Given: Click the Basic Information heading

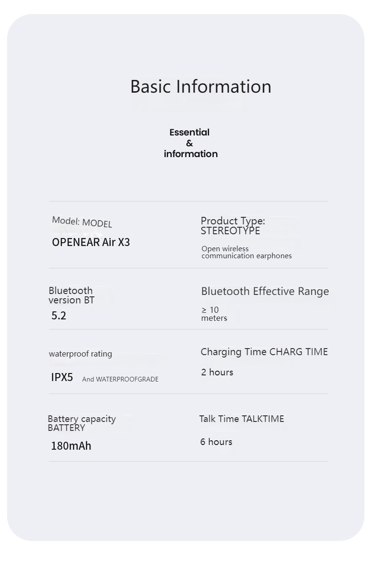Looking at the screenshot, I should (201, 87).
